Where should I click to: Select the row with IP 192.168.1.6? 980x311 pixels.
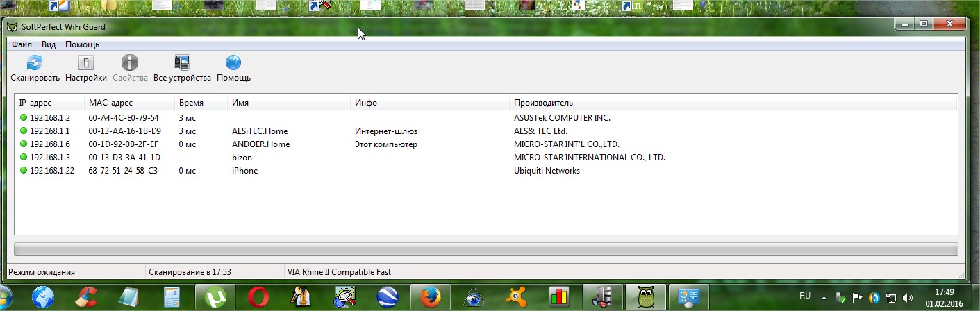click(x=485, y=144)
